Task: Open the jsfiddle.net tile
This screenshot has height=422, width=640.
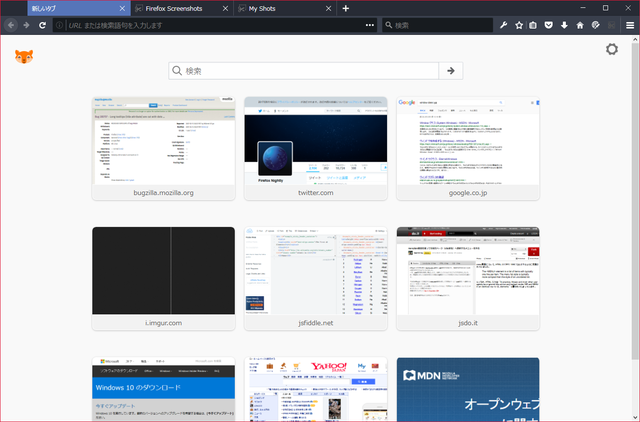Action: click(x=316, y=278)
